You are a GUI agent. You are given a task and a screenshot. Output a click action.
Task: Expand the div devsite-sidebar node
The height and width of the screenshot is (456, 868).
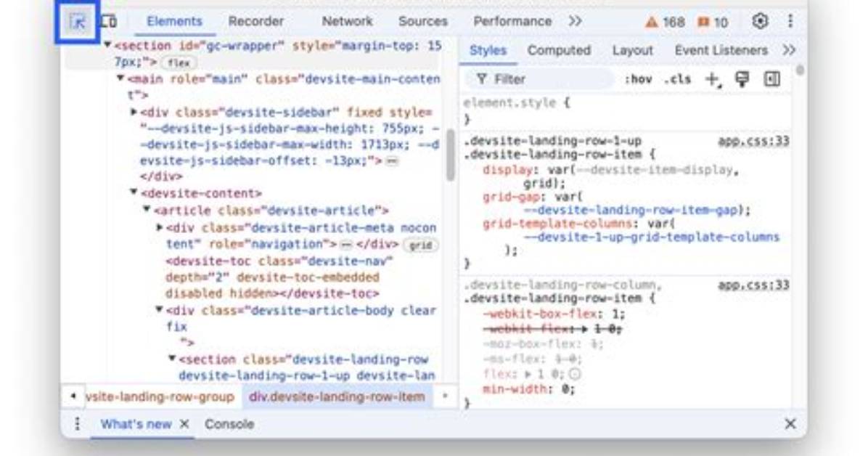coord(134,112)
